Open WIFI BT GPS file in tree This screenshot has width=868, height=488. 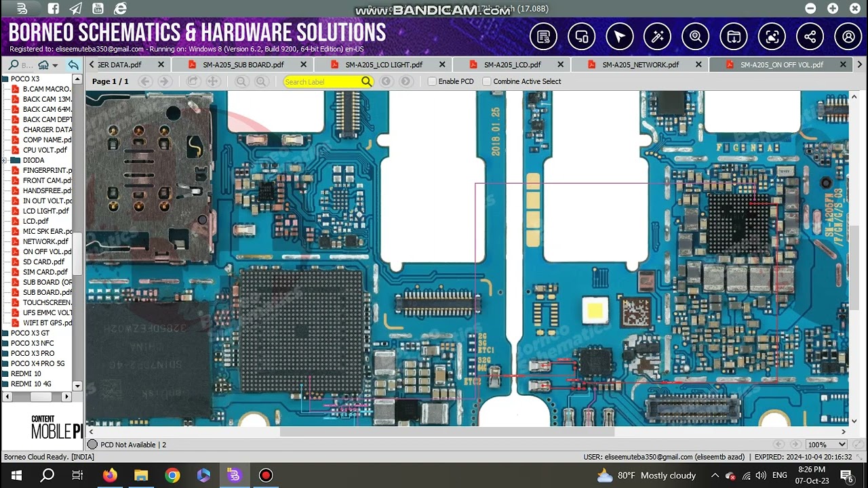tap(47, 323)
